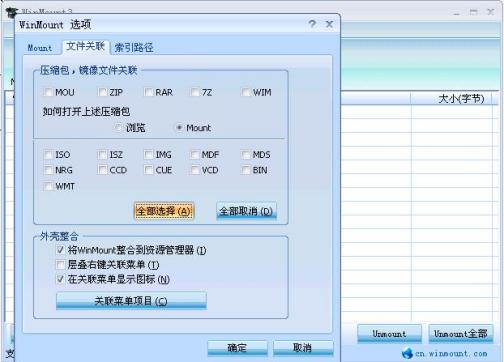Open 关联菜单项目 (C) settings
The width and height of the screenshot is (504, 362).
pos(131,301)
